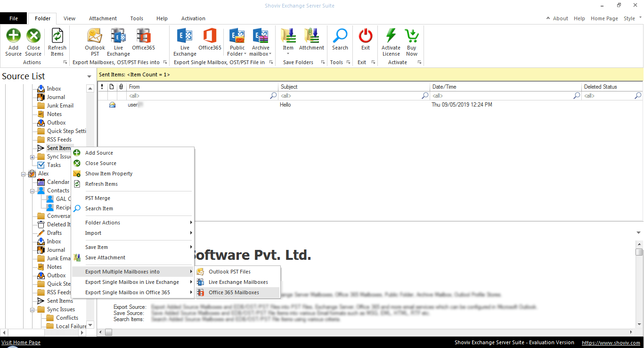Open the Style dropdown at top right
The width and height of the screenshot is (644, 348).
(632, 18)
